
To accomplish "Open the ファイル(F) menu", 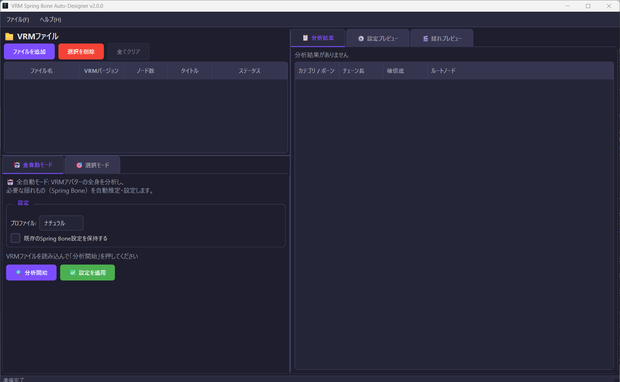I will point(17,19).
